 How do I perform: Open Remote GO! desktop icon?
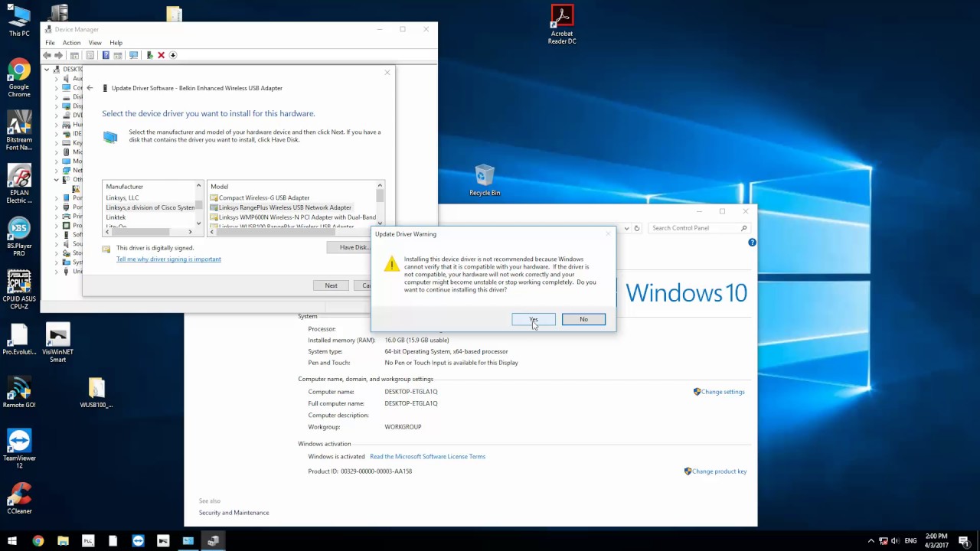coord(19,393)
